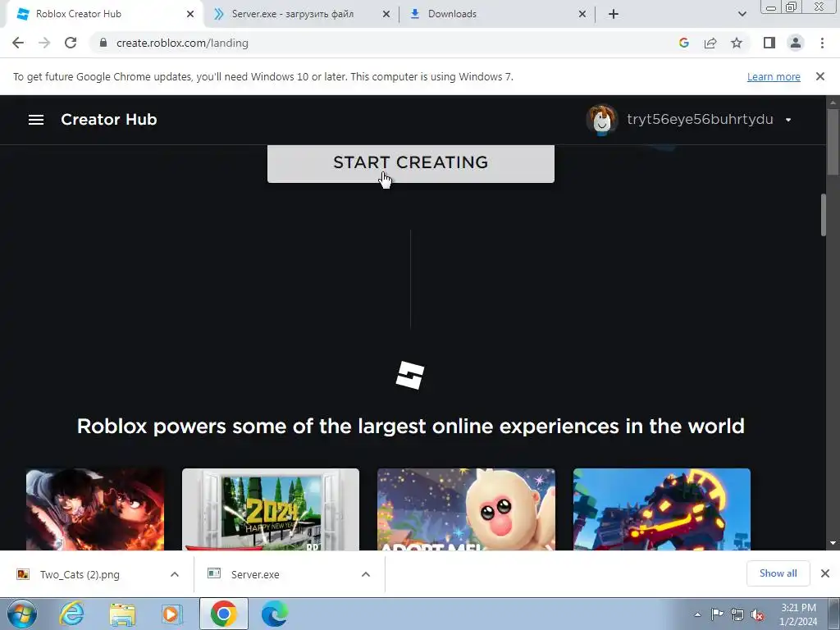Switch to the Downloads tab
This screenshot has width=840, height=630.
pyautogui.click(x=498, y=14)
